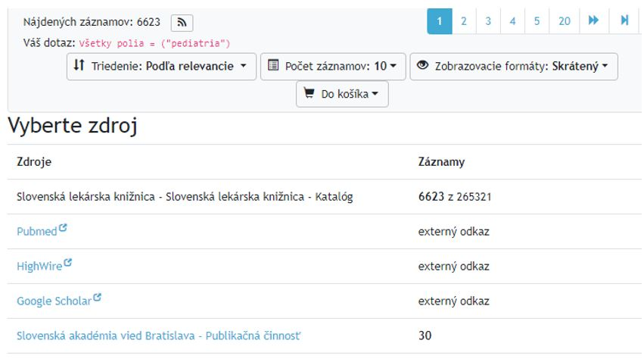This screenshot has height=359, width=644.
Task: Expand Počet záznamov dropdown
Action: 333,67
